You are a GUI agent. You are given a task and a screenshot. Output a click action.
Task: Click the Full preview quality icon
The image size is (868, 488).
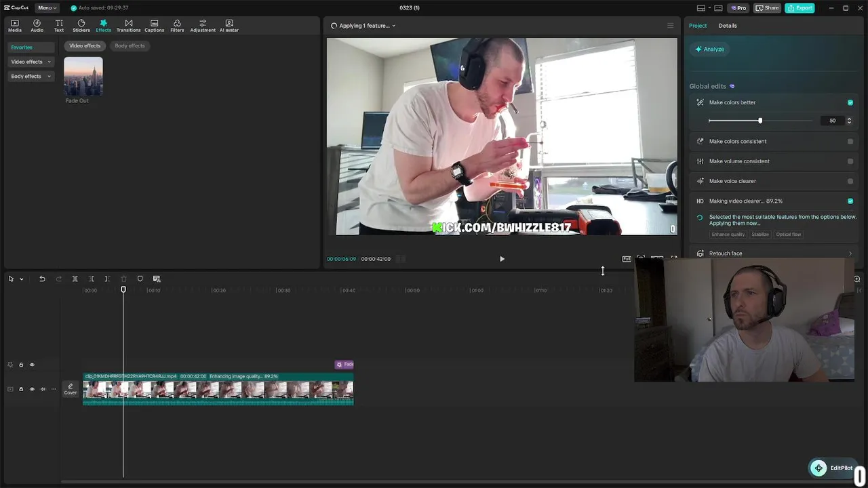tap(627, 259)
